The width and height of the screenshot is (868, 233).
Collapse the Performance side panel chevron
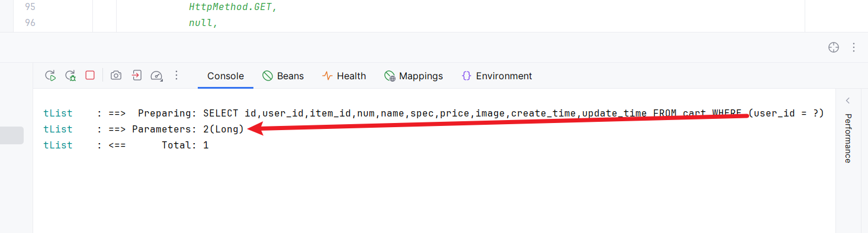(x=848, y=100)
